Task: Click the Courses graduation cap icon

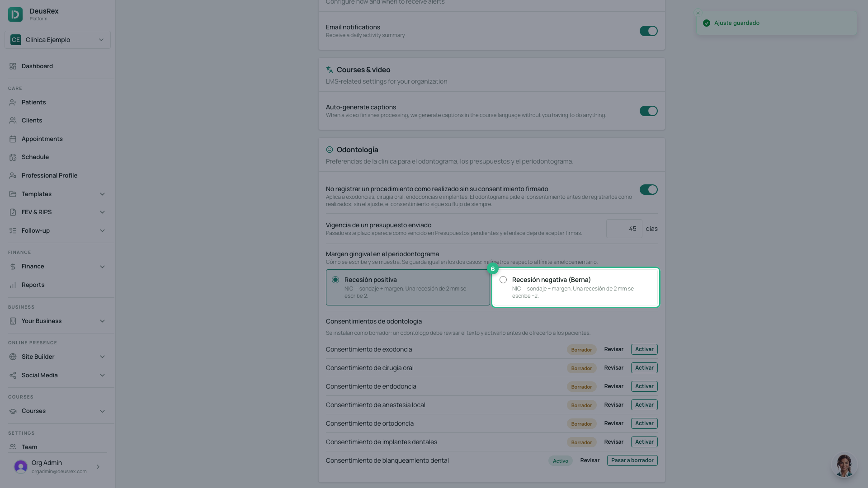Action: click(13, 411)
